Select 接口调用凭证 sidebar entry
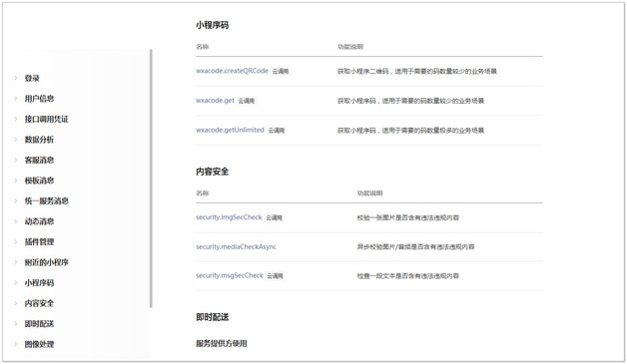The height and width of the screenshot is (364, 627). [x=46, y=119]
